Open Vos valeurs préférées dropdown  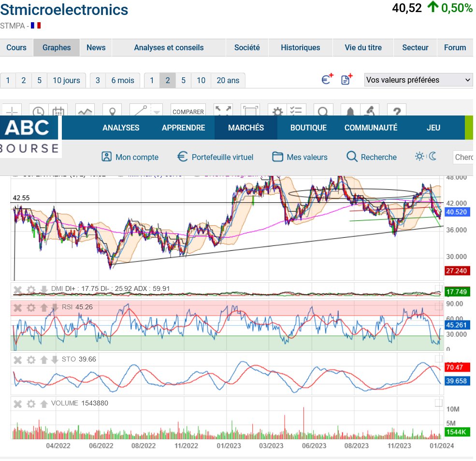coord(418,80)
